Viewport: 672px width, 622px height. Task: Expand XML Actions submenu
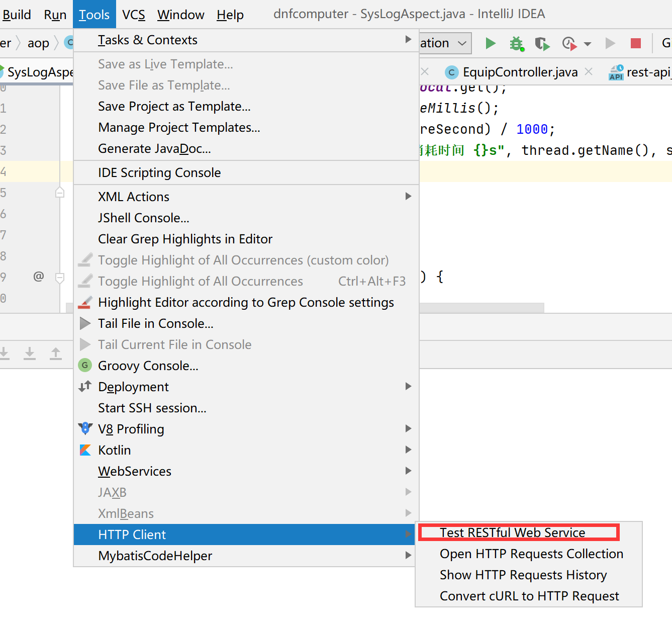coord(246,197)
